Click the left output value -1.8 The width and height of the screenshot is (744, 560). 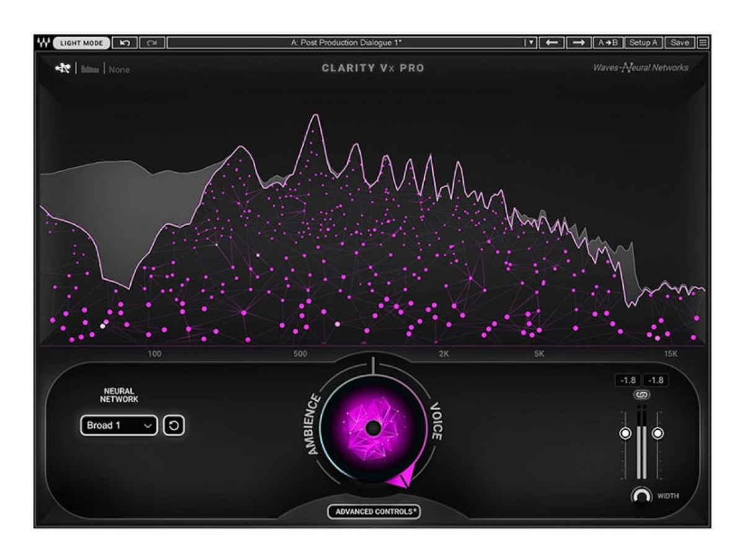(627, 380)
